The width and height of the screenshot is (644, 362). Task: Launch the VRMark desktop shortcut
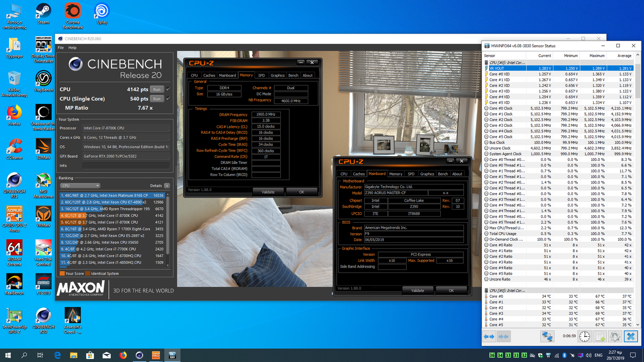tap(43, 217)
